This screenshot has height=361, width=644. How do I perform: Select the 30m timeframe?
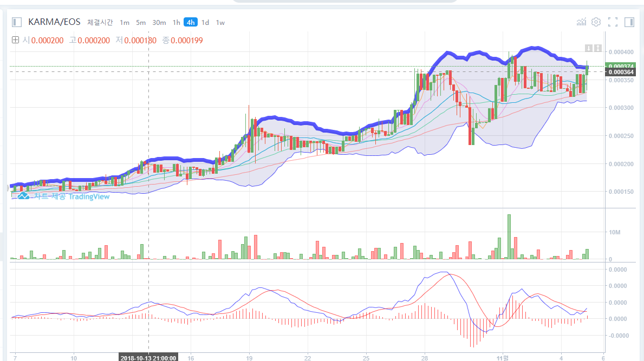(x=159, y=23)
